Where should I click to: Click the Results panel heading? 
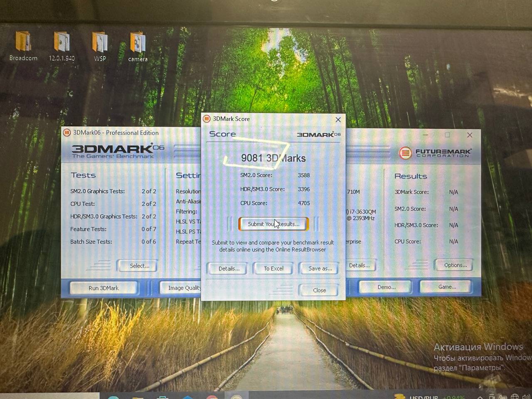411,176
